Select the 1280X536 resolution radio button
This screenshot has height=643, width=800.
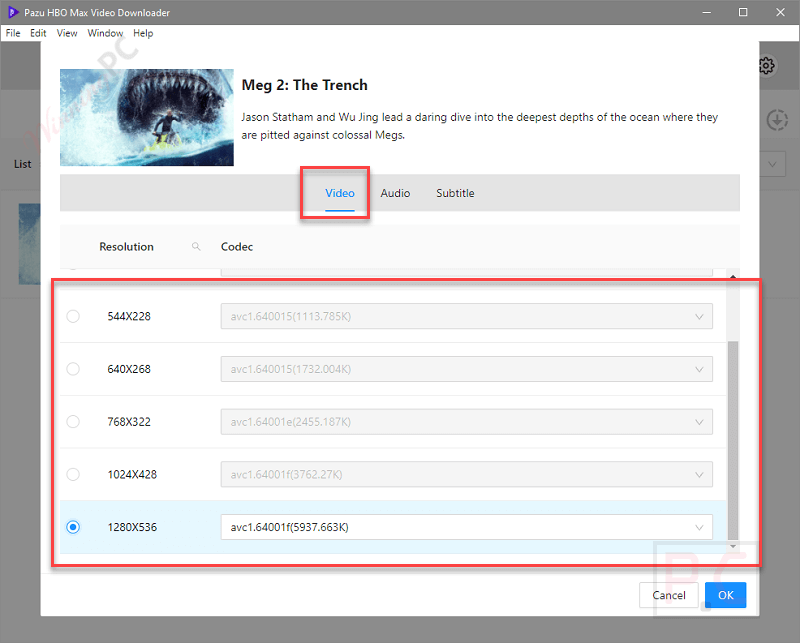pos(73,527)
